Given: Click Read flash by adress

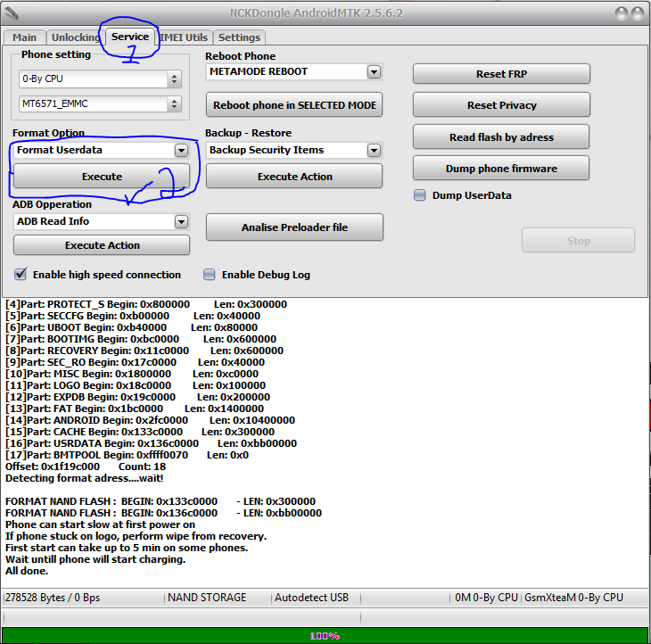Looking at the screenshot, I should point(501,137).
